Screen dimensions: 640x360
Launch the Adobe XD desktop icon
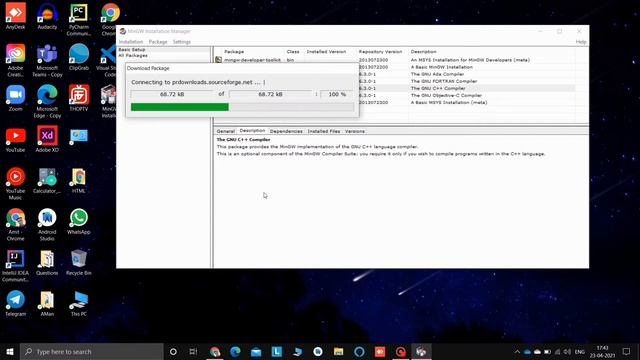(47, 140)
